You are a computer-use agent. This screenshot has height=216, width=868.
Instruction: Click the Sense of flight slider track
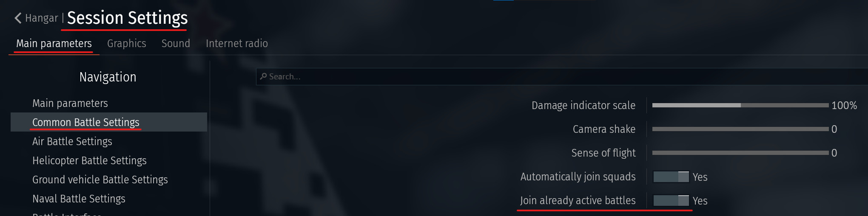(x=740, y=153)
